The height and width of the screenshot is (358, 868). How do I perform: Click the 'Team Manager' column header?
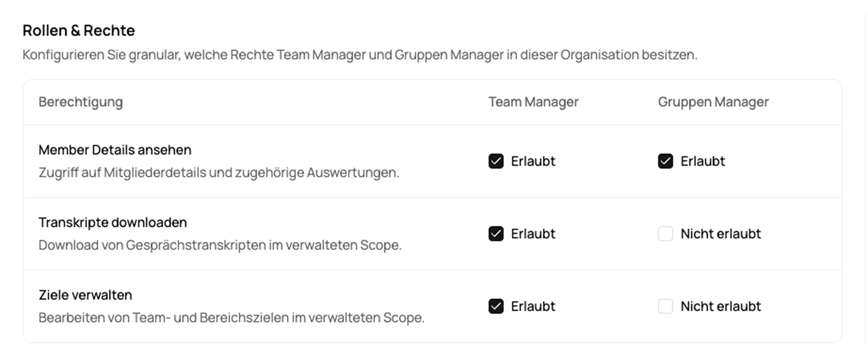pyautogui.click(x=533, y=101)
